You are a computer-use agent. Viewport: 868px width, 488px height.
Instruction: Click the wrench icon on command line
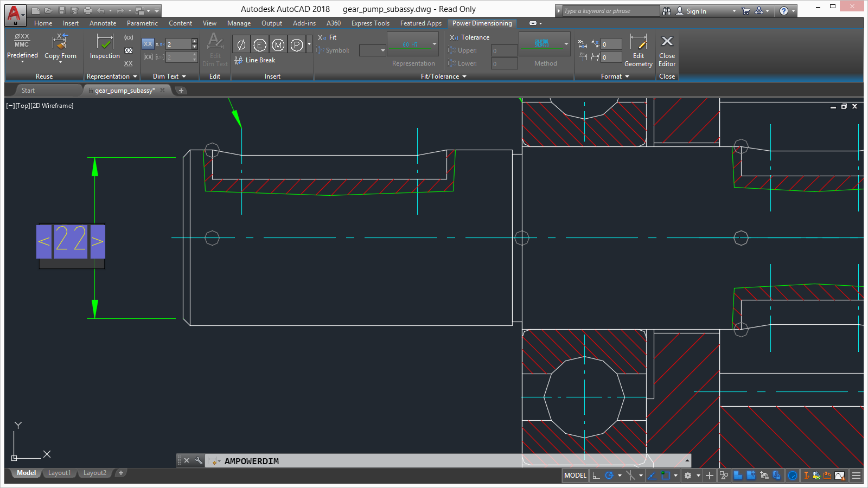(199, 461)
